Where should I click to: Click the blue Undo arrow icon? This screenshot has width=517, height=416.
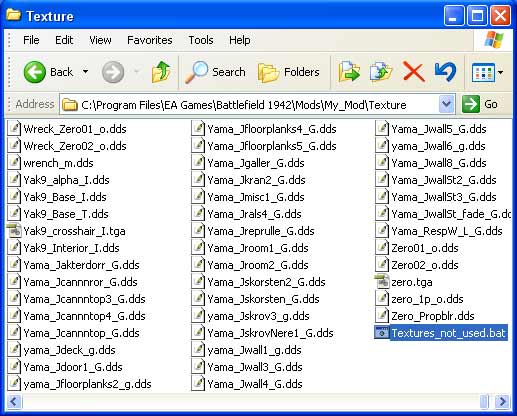[x=445, y=72]
